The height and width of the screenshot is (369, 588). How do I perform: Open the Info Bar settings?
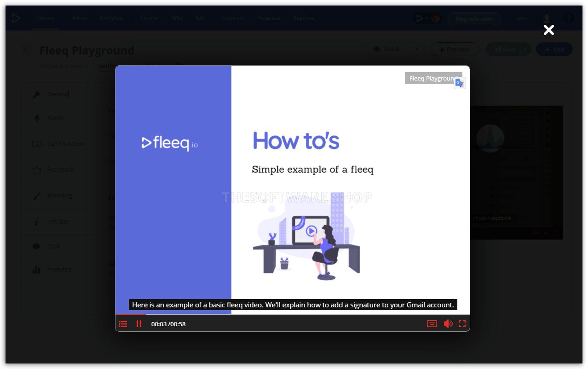(58, 222)
